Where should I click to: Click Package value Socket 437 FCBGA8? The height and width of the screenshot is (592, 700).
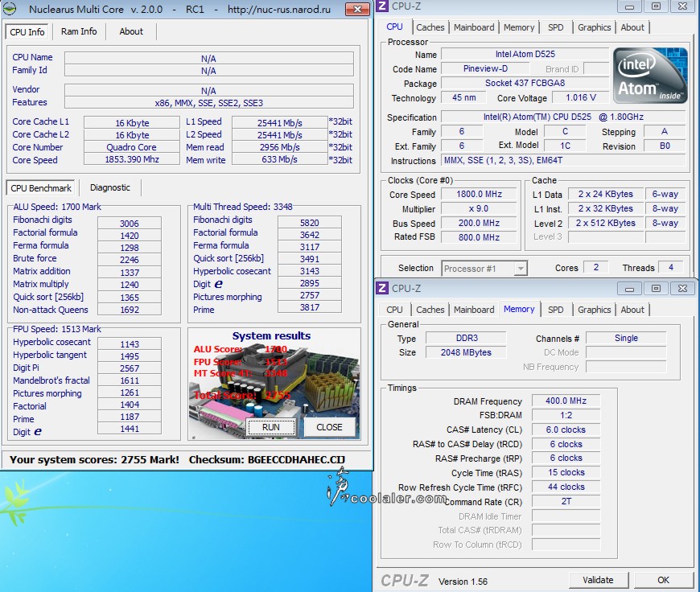525,83
